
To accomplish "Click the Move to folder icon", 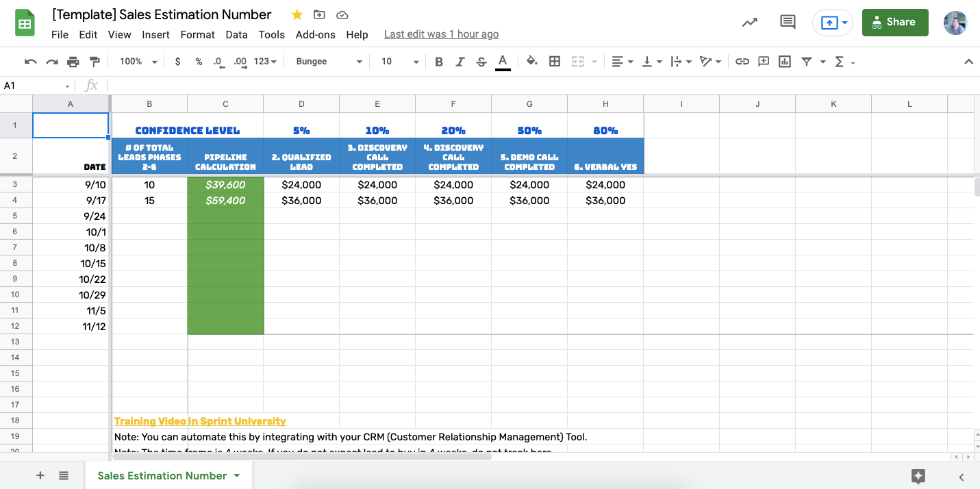I will point(319,14).
